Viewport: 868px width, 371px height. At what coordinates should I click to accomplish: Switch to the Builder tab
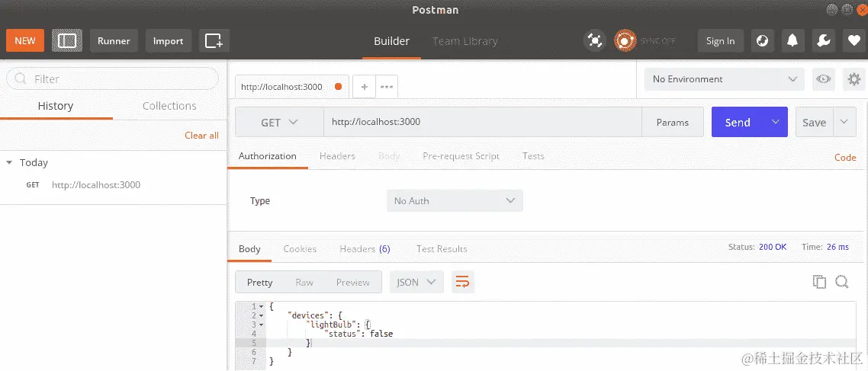[391, 41]
